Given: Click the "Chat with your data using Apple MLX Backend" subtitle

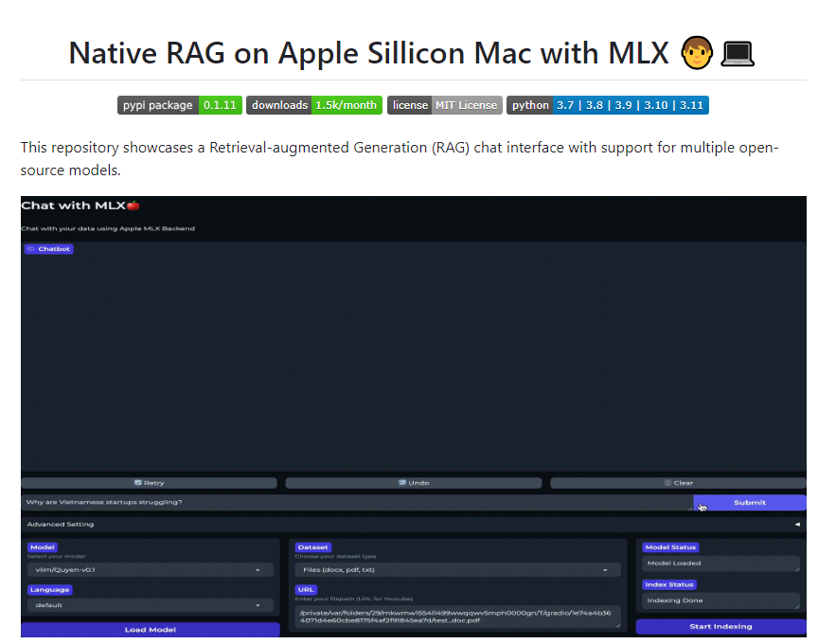Looking at the screenshot, I should (x=108, y=228).
